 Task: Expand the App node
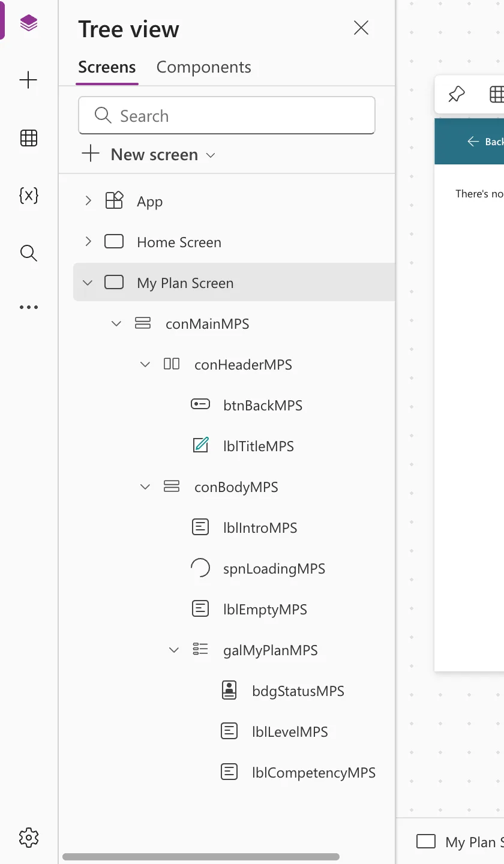click(88, 201)
